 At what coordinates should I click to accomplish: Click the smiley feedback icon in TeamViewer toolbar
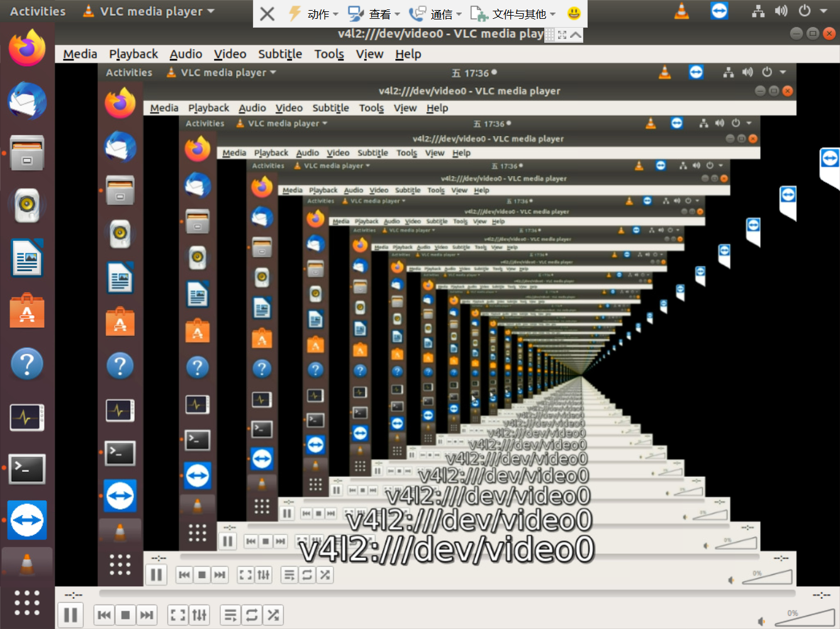coord(573,14)
